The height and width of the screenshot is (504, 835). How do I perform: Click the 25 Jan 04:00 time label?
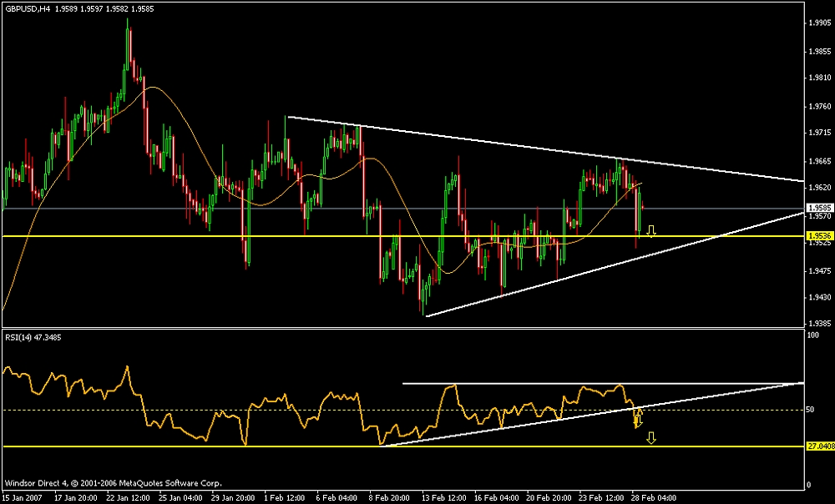[179, 498]
